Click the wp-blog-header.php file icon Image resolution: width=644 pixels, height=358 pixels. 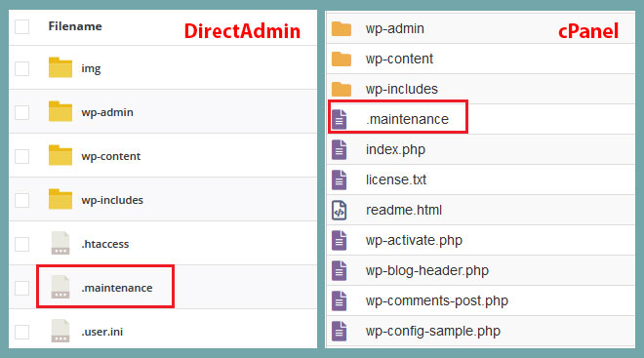click(x=339, y=270)
